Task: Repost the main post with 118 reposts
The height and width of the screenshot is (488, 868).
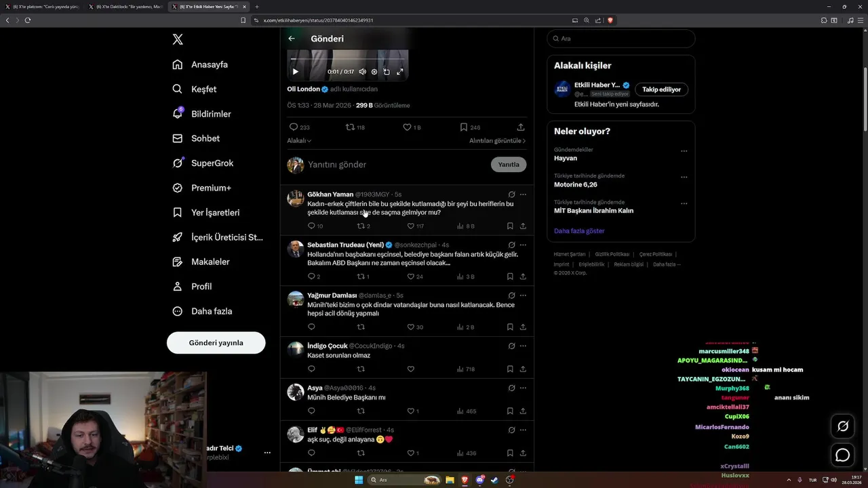Action: pyautogui.click(x=355, y=127)
